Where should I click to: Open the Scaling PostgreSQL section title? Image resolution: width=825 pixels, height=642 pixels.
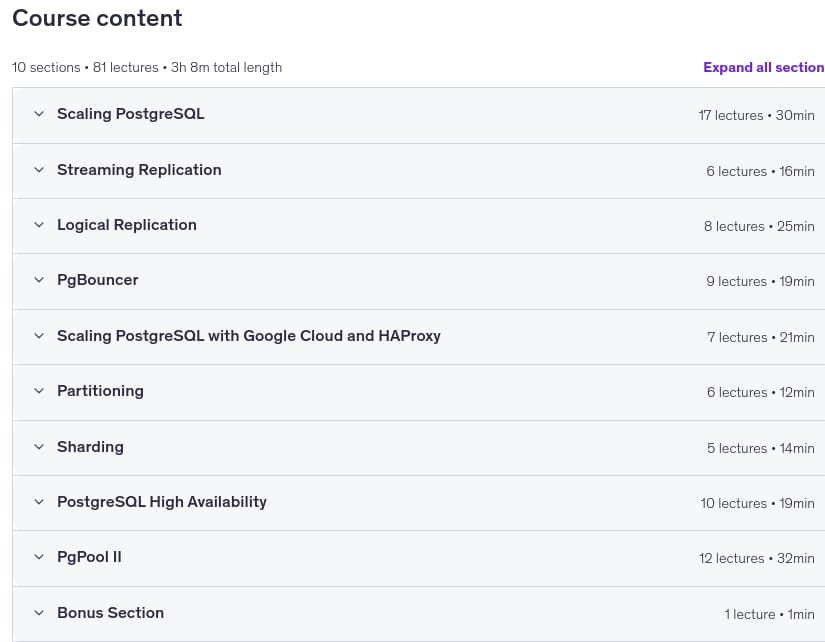130,114
